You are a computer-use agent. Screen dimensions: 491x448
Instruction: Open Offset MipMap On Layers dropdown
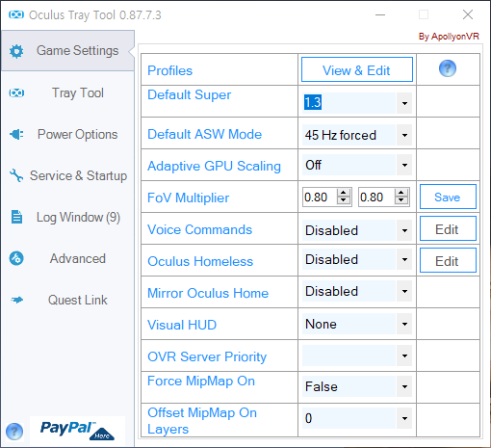coord(404,418)
